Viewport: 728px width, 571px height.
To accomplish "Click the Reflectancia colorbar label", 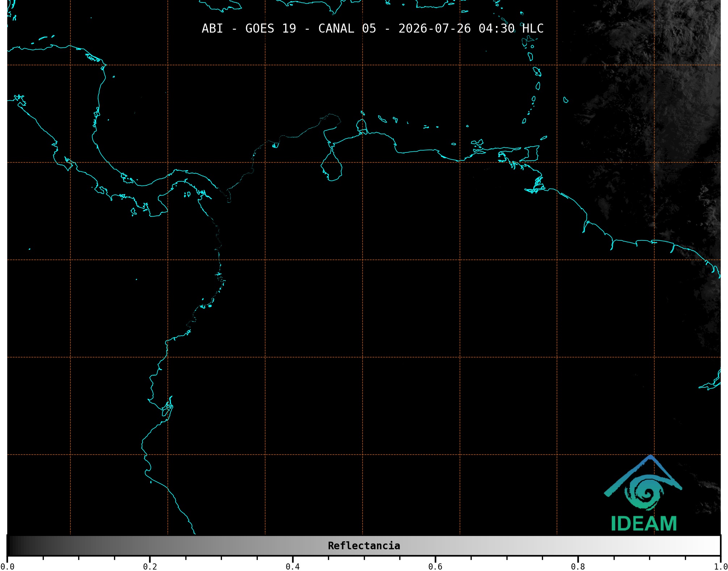I will click(364, 546).
